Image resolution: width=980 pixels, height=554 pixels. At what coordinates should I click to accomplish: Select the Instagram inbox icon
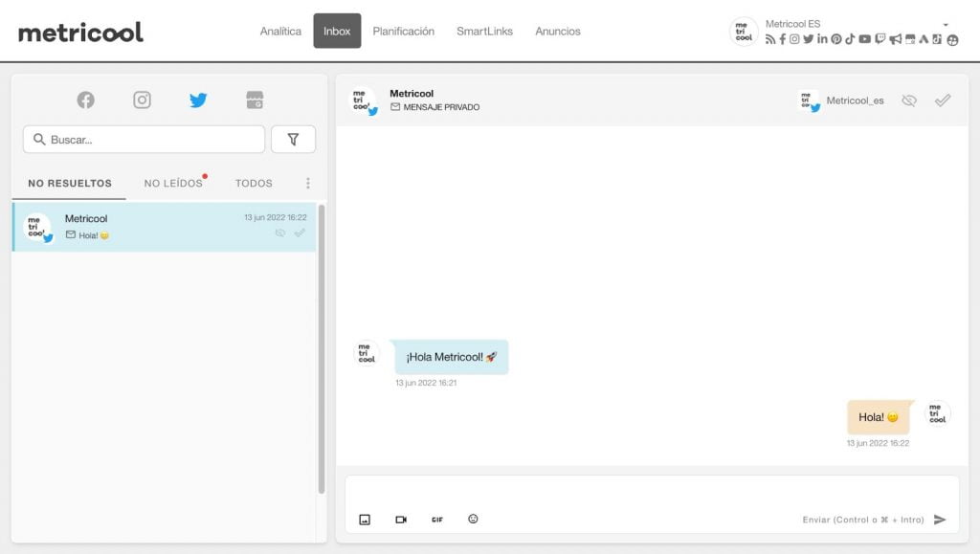[142, 100]
